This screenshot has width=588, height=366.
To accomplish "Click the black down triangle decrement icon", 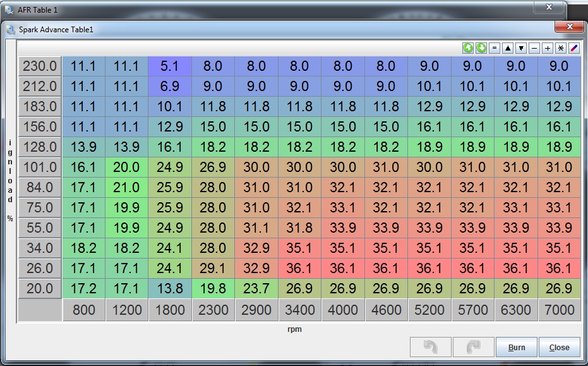I will [x=521, y=48].
